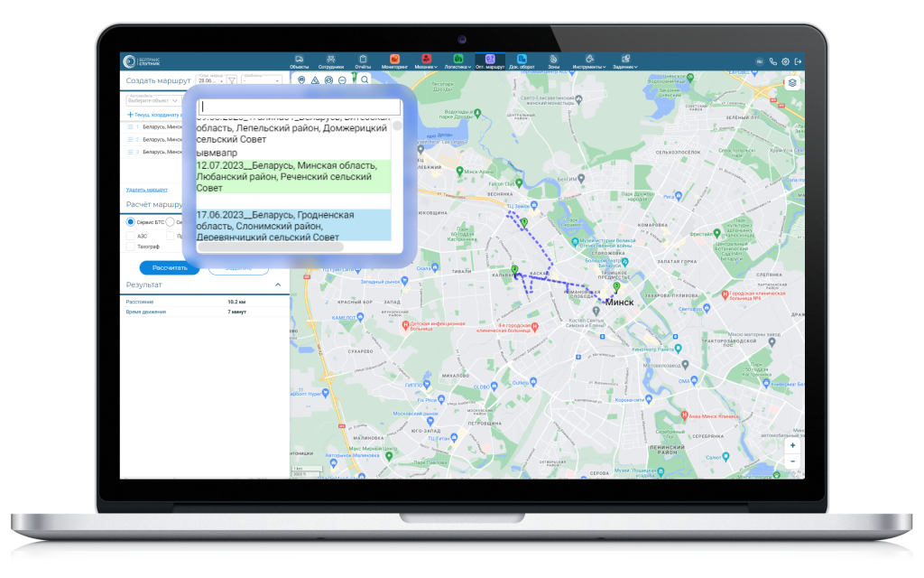
Task: Select the Сервис БТС radio button
Action: pos(131,221)
